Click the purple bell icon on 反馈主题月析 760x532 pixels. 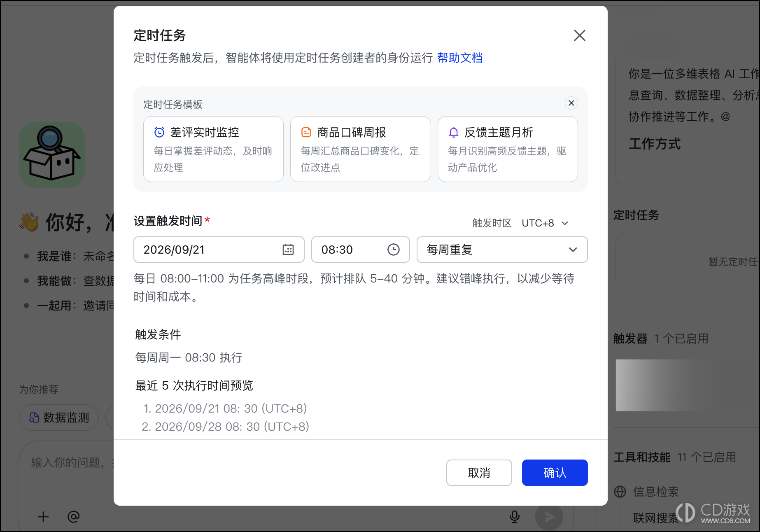(x=453, y=132)
